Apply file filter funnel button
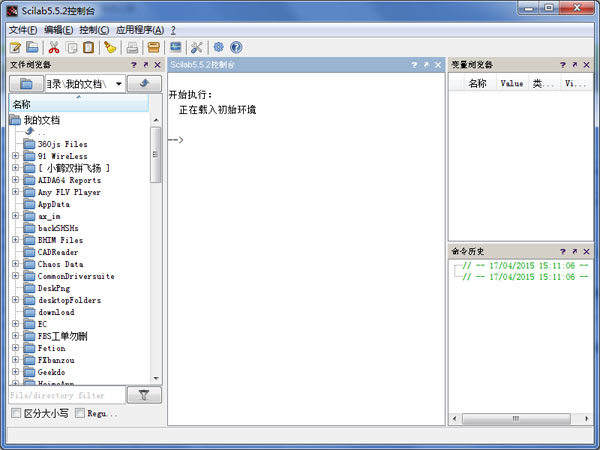Image resolution: width=600 pixels, height=450 pixels. 144,395
